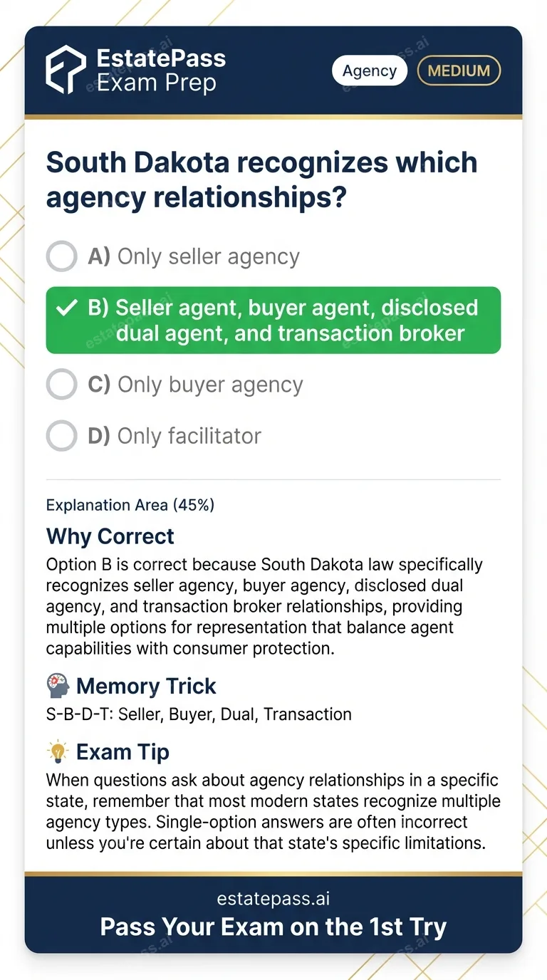Select the green highlighted answer B
547x980 pixels.
click(273, 320)
